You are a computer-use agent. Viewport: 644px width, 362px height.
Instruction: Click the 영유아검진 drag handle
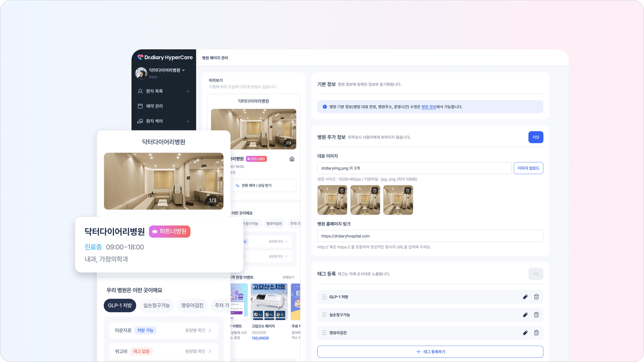point(324,333)
